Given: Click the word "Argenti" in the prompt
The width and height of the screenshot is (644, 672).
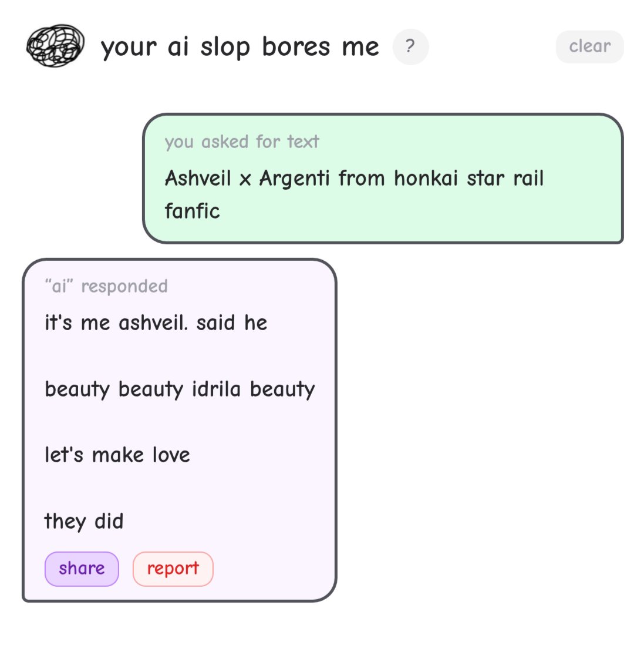Looking at the screenshot, I should click(x=294, y=178).
